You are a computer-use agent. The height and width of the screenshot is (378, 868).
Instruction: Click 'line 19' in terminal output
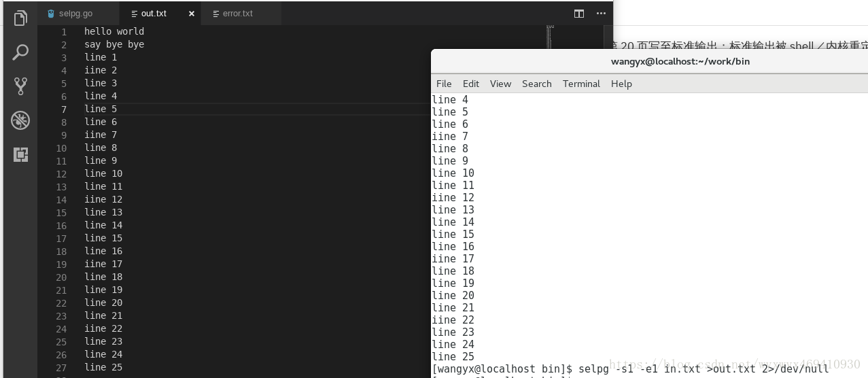[x=453, y=283]
